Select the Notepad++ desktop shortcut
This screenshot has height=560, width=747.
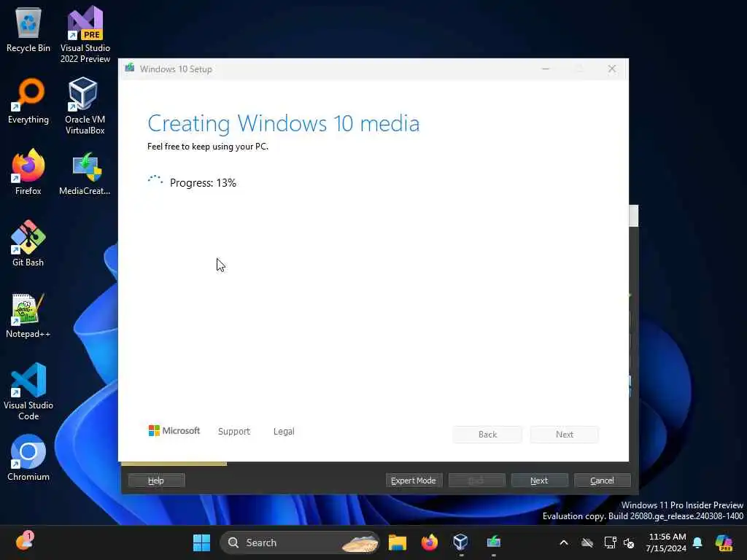(x=28, y=315)
